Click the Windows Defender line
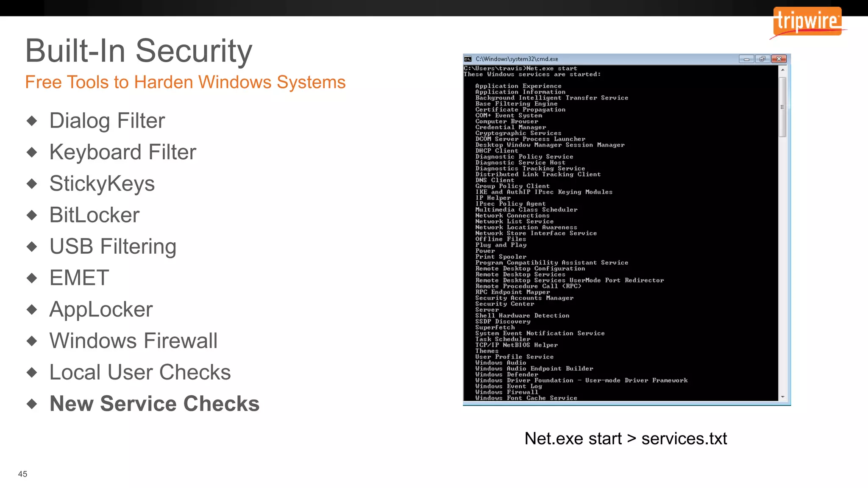This screenshot has width=868, height=488. (x=507, y=375)
